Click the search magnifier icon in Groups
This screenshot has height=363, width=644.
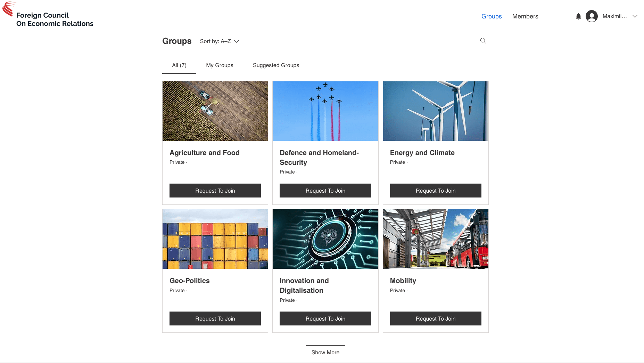(x=483, y=41)
